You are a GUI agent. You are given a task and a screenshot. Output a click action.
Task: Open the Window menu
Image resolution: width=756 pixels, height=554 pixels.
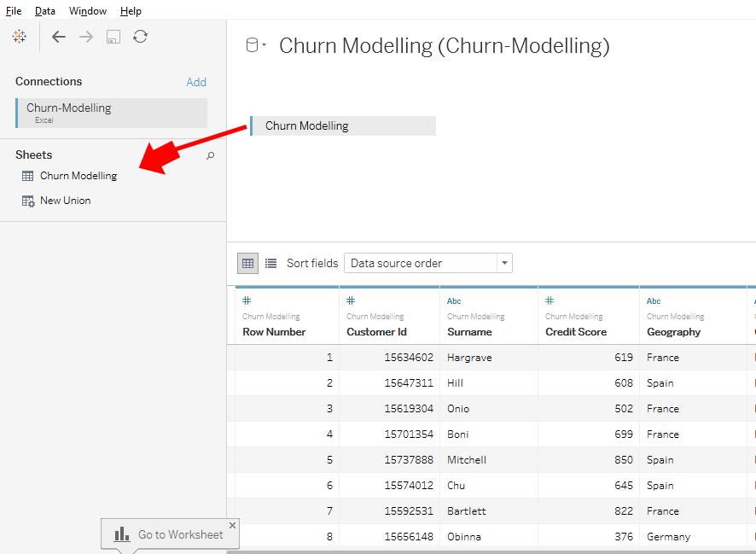[88, 11]
